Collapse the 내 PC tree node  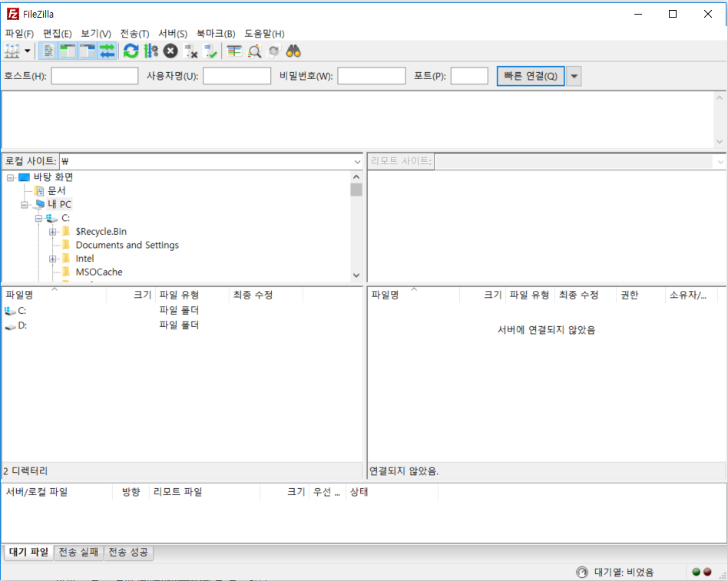coord(24,205)
